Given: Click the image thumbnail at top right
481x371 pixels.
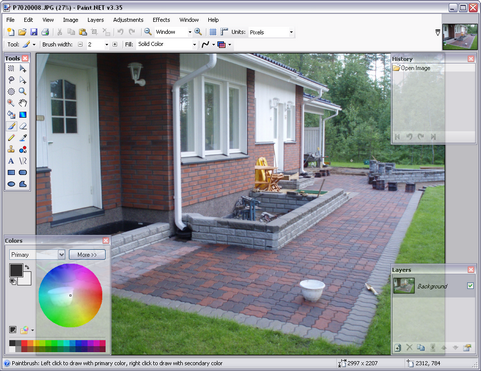Looking at the screenshot, I should [x=460, y=37].
